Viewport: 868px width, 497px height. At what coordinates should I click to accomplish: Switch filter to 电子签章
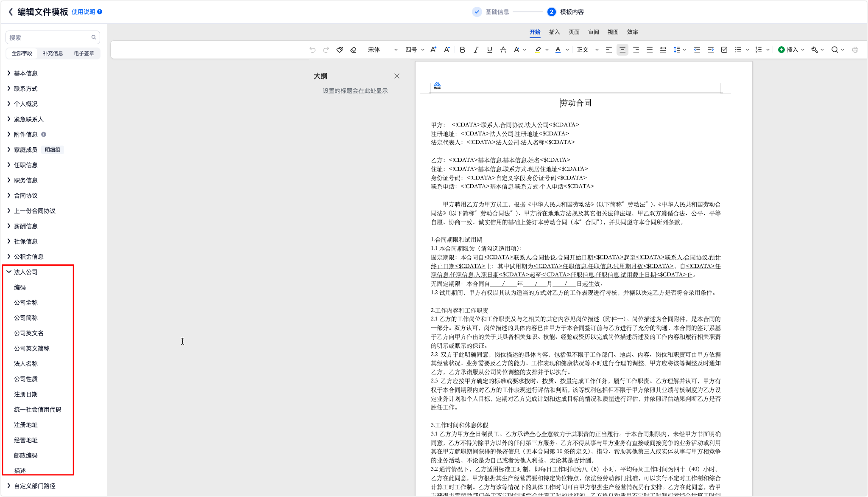(x=84, y=53)
